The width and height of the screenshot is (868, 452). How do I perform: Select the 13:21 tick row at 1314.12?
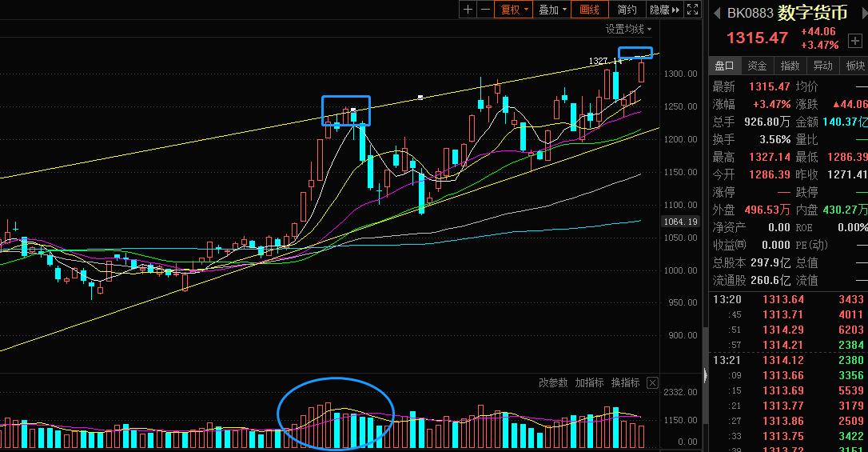[x=788, y=360]
